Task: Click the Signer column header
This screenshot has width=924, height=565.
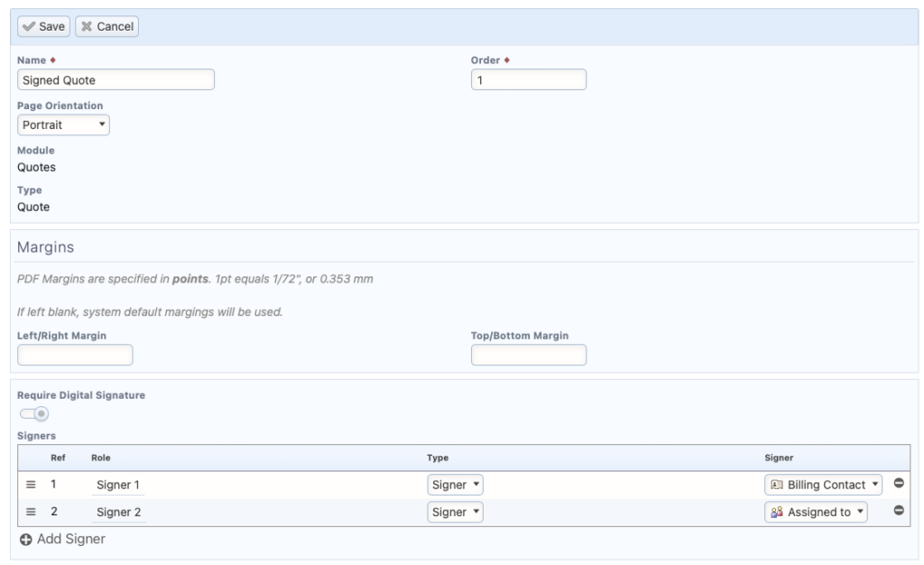Action: click(x=779, y=458)
